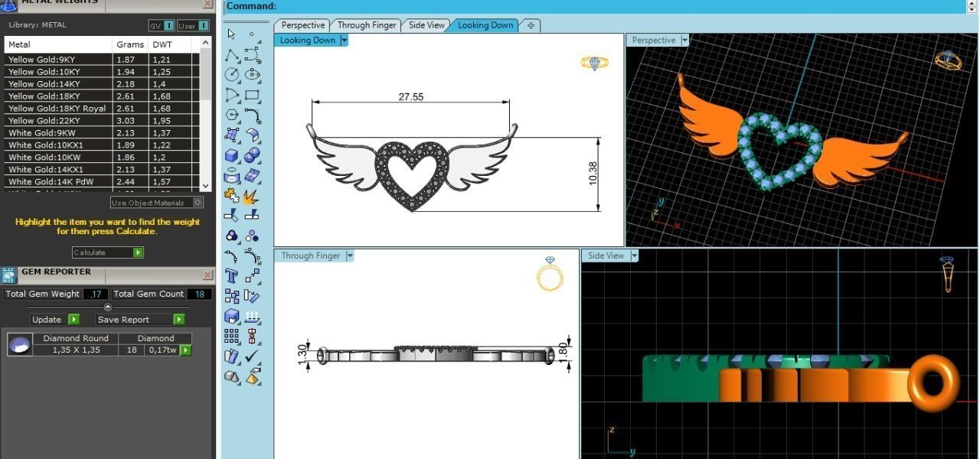Click the Metal column header
Screen dimensions: 980x459
coord(58,44)
